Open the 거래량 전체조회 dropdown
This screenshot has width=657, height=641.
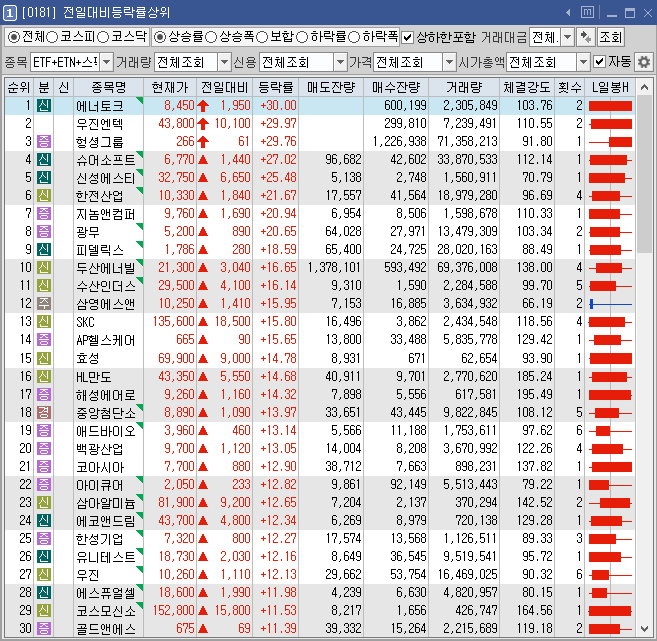pyautogui.click(x=225, y=62)
